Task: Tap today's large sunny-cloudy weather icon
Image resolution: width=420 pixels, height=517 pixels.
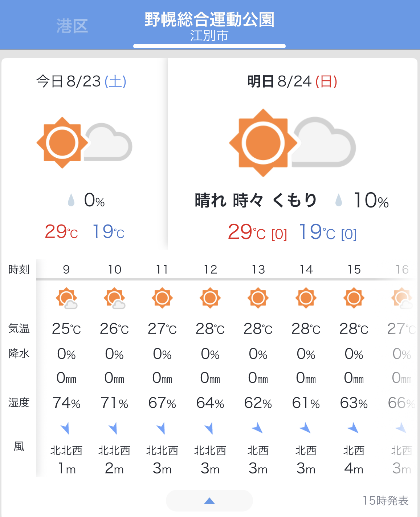Action: click(x=84, y=143)
